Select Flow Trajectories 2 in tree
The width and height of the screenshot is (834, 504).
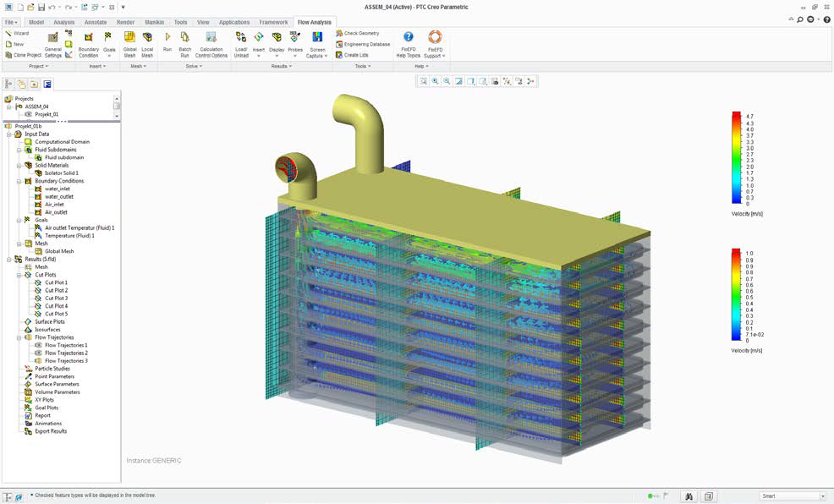pyautogui.click(x=66, y=353)
